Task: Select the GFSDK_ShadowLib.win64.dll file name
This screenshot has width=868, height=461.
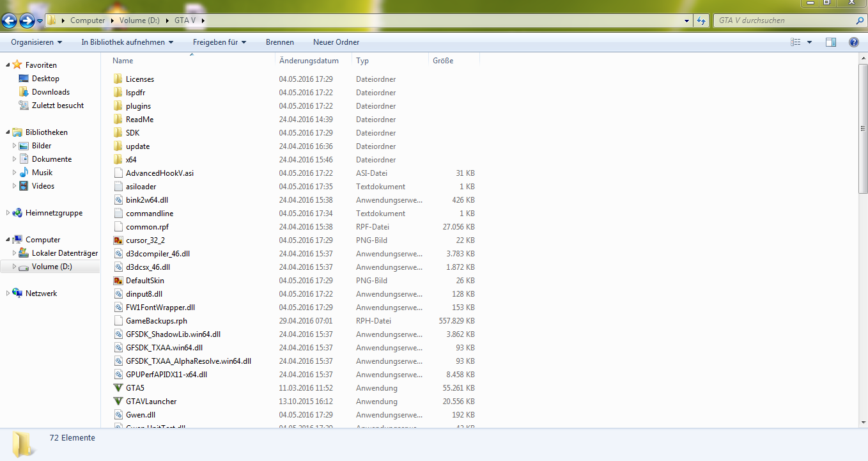Action: click(x=173, y=334)
